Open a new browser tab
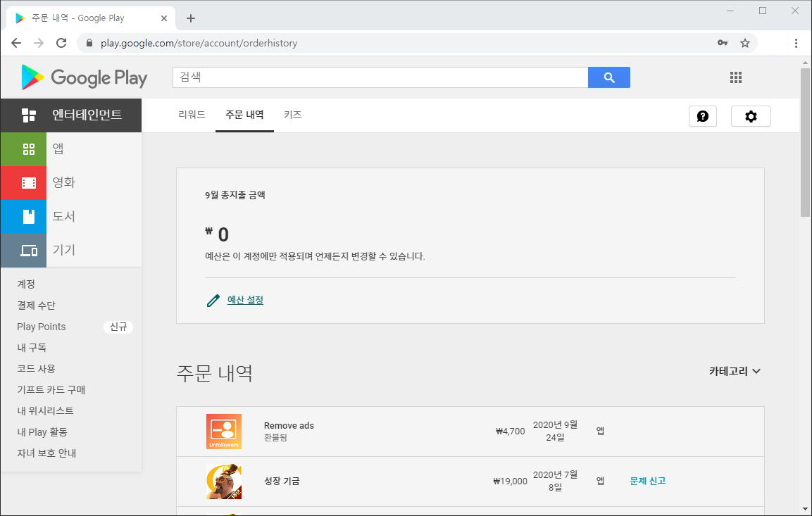This screenshot has width=812, height=516. point(191,18)
